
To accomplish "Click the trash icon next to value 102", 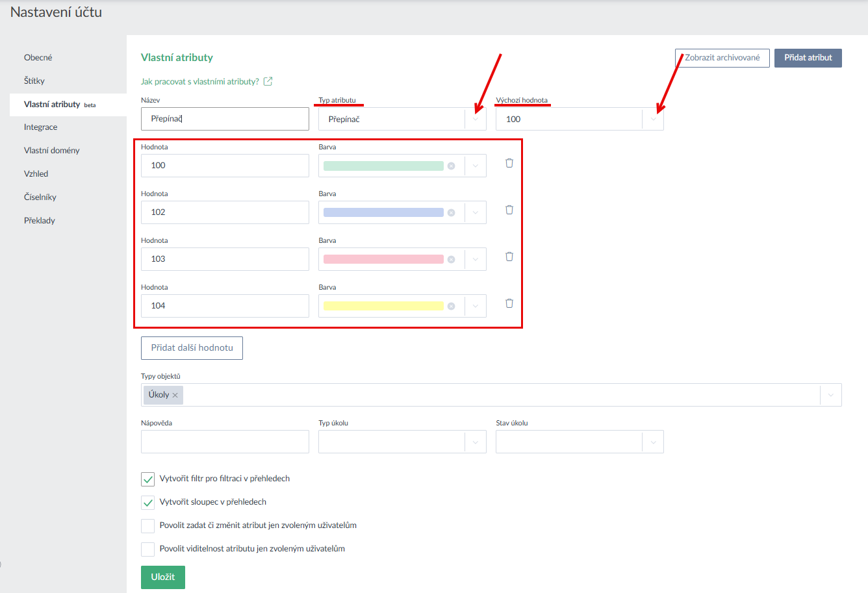I will coord(509,210).
